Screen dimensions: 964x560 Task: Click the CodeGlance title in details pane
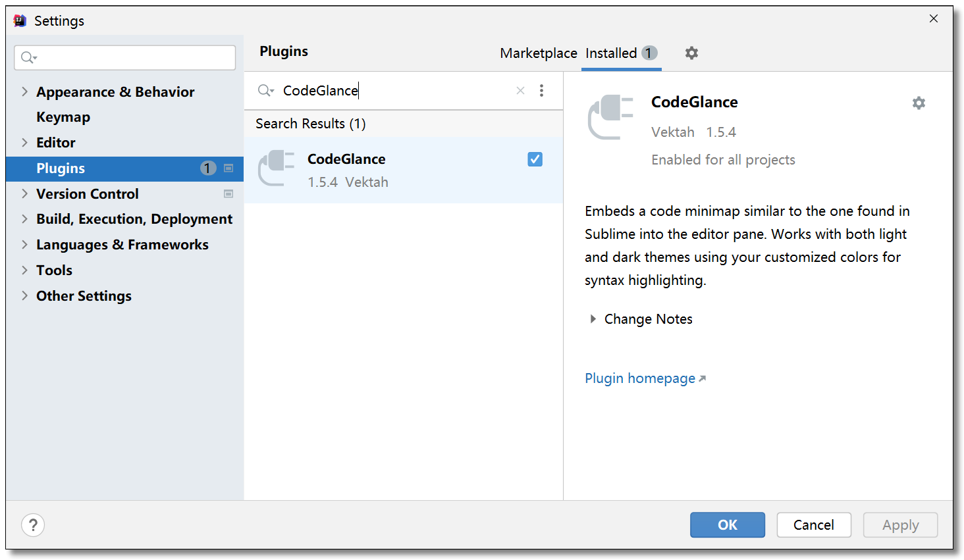695,103
